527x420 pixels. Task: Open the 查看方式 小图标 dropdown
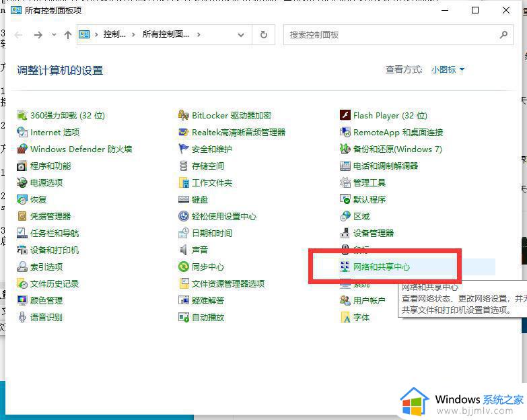click(448, 70)
